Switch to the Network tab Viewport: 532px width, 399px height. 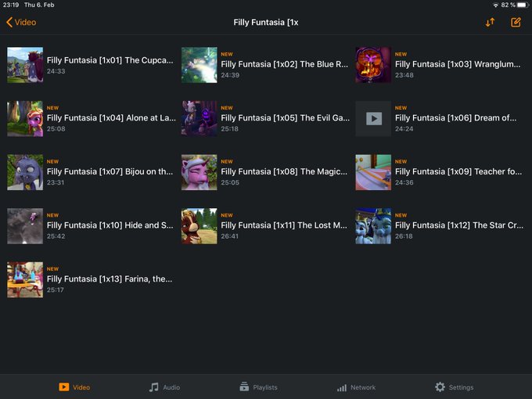(356, 387)
